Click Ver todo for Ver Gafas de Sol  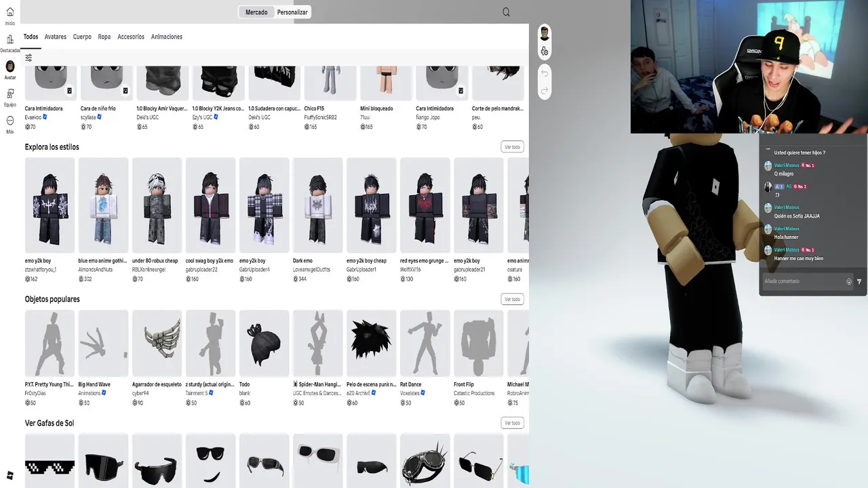coord(512,423)
